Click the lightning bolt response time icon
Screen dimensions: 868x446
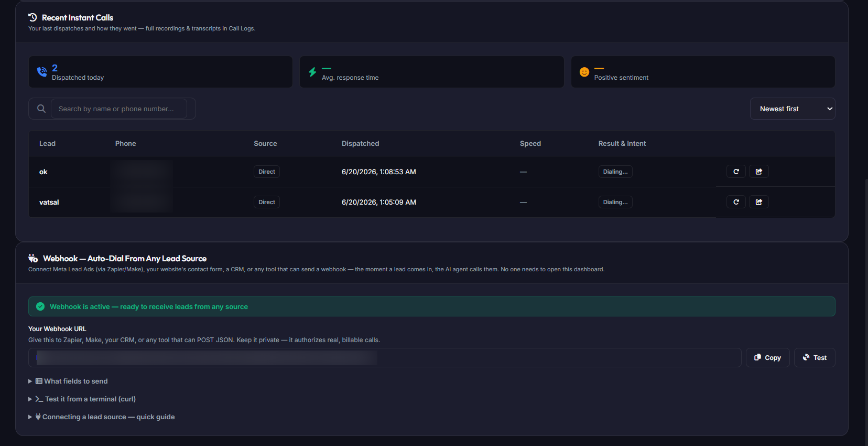312,72
